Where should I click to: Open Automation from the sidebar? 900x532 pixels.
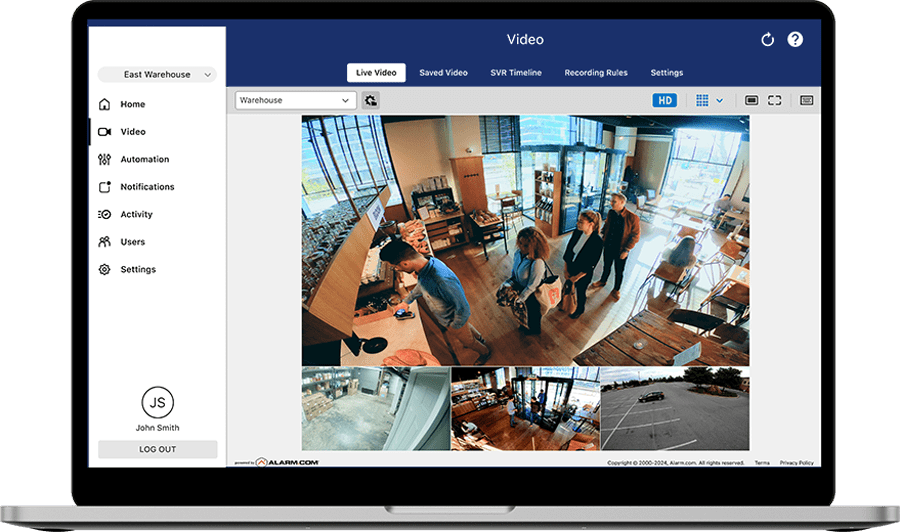(x=144, y=159)
